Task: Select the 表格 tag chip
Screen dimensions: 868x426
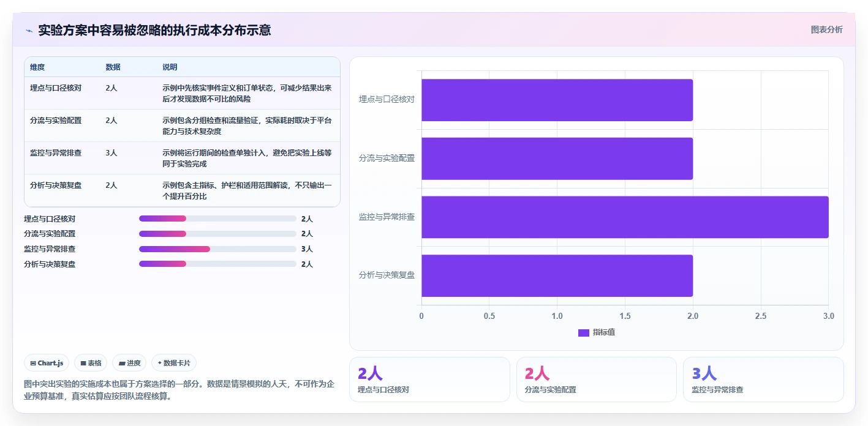Action: (x=91, y=363)
